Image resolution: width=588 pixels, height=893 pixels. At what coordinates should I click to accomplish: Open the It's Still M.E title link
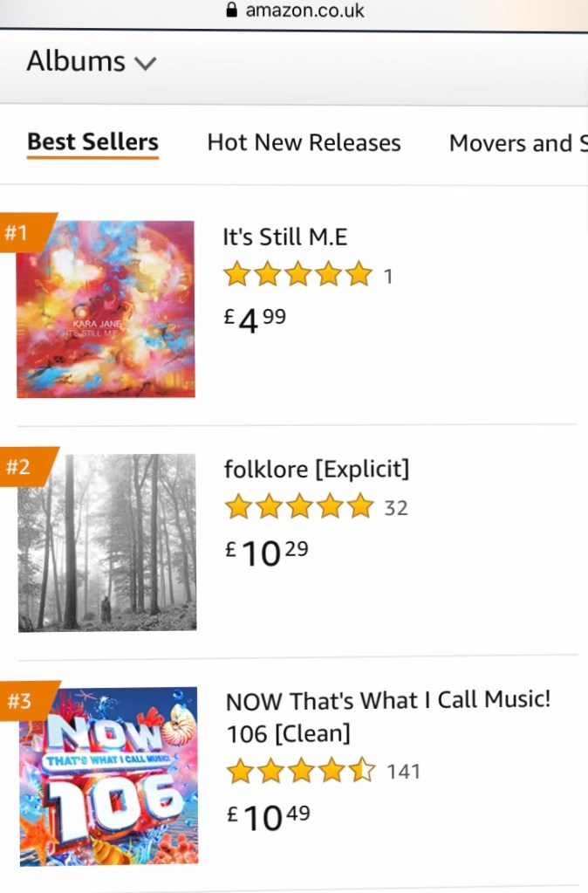click(285, 237)
